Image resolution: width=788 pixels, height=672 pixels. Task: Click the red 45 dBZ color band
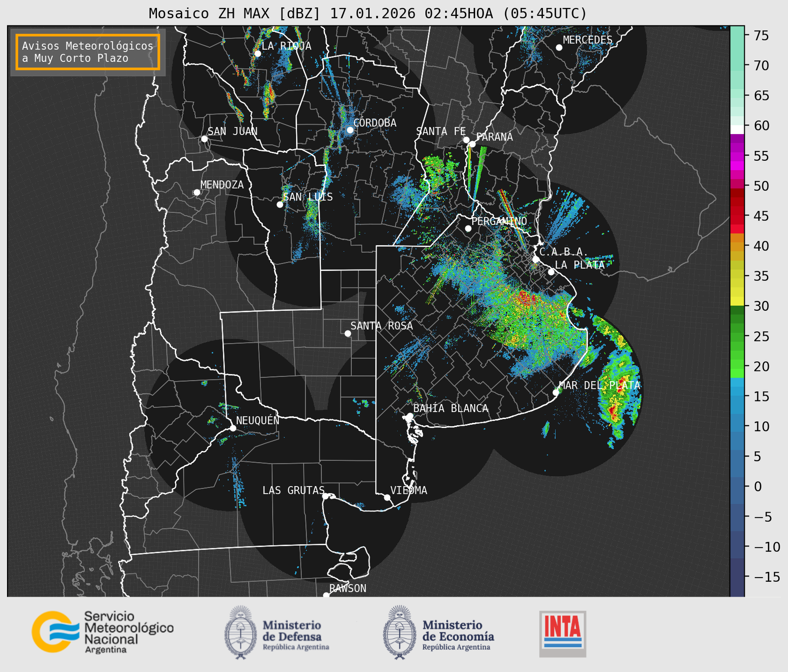point(737,215)
